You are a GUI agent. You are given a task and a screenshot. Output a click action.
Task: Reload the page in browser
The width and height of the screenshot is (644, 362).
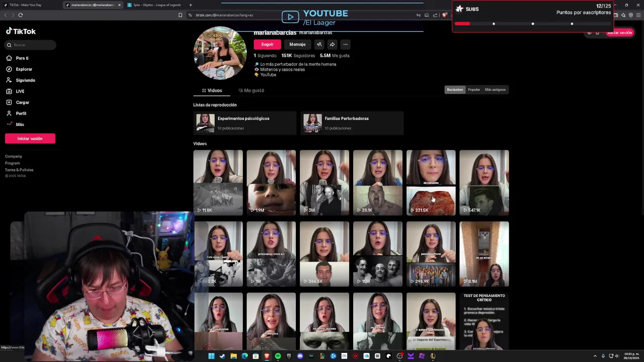tap(20, 15)
